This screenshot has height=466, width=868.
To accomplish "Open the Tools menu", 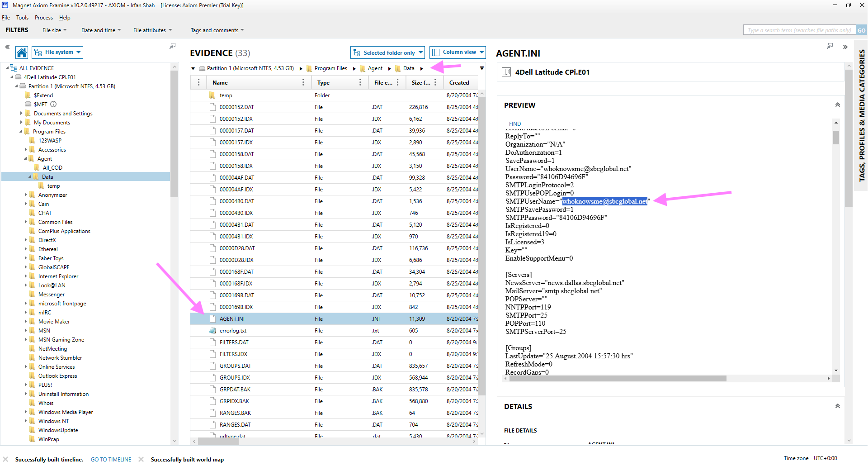I will coord(22,18).
